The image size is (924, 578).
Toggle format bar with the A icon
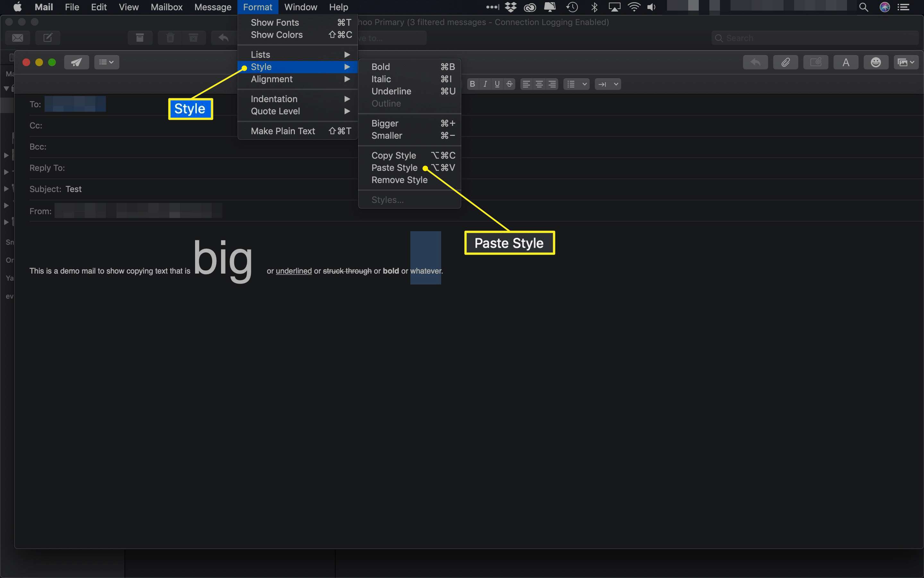coord(846,62)
